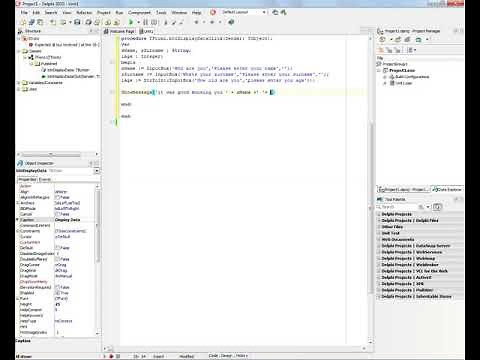Select the Caption property value Display Data
This screenshot has height=360, width=480.
[68, 220]
